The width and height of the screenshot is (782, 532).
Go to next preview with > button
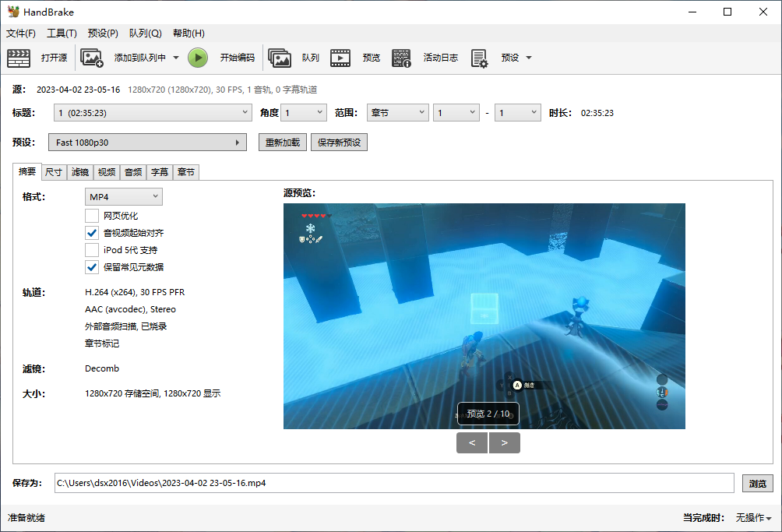(505, 442)
